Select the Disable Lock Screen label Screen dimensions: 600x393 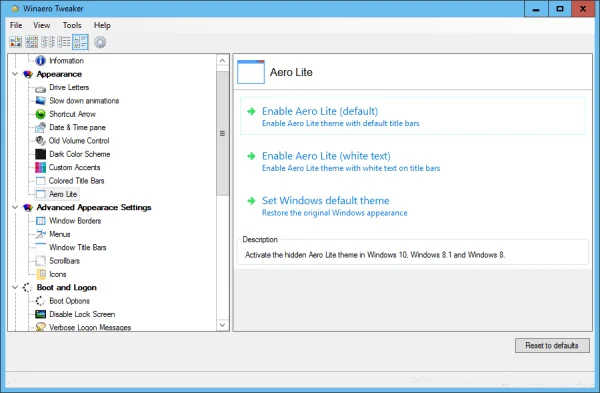click(82, 314)
